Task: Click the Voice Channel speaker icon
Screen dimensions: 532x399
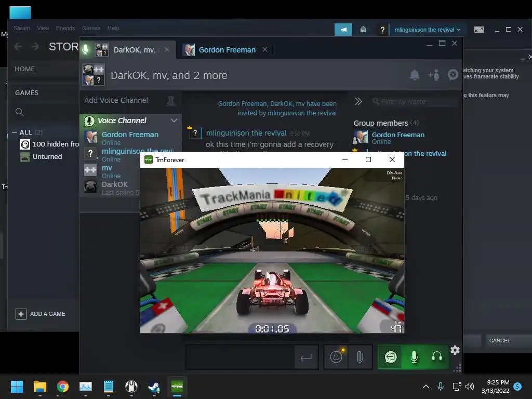Action: click(89, 121)
